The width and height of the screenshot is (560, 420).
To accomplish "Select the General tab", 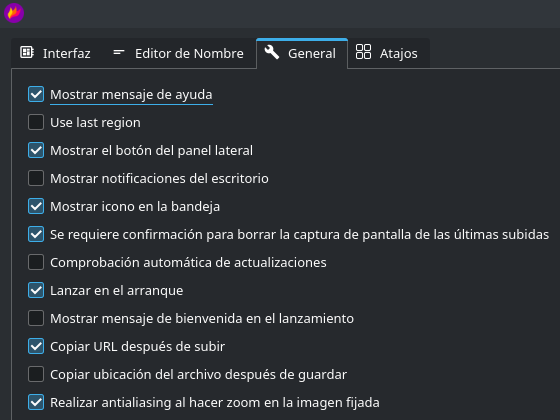I will coord(302,53).
